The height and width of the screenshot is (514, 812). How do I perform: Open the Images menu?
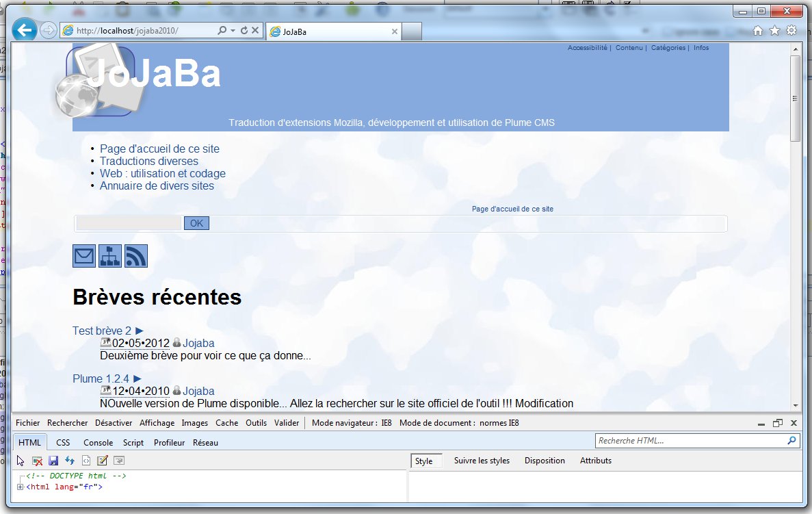click(195, 423)
